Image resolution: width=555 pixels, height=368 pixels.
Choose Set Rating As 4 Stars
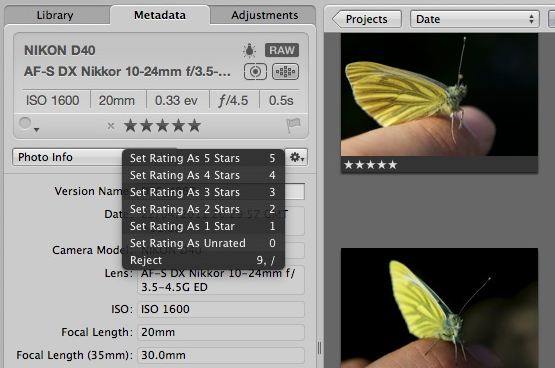(x=203, y=175)
